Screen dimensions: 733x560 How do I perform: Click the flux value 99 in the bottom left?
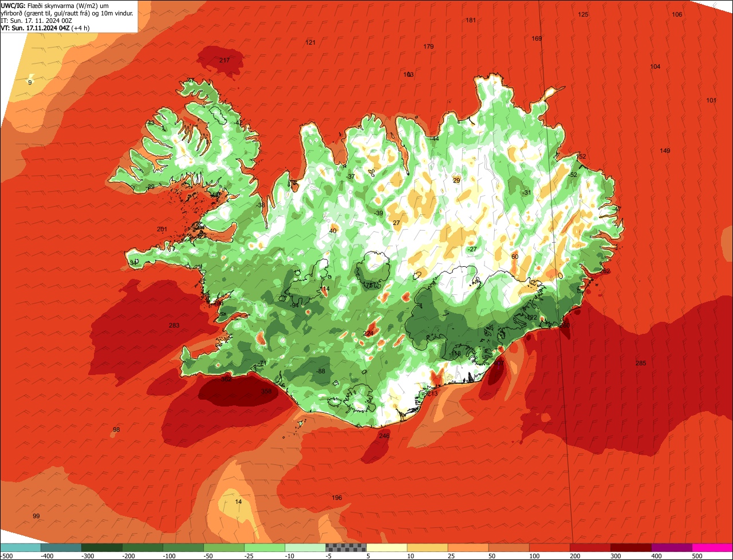click(x=36, y=516)
